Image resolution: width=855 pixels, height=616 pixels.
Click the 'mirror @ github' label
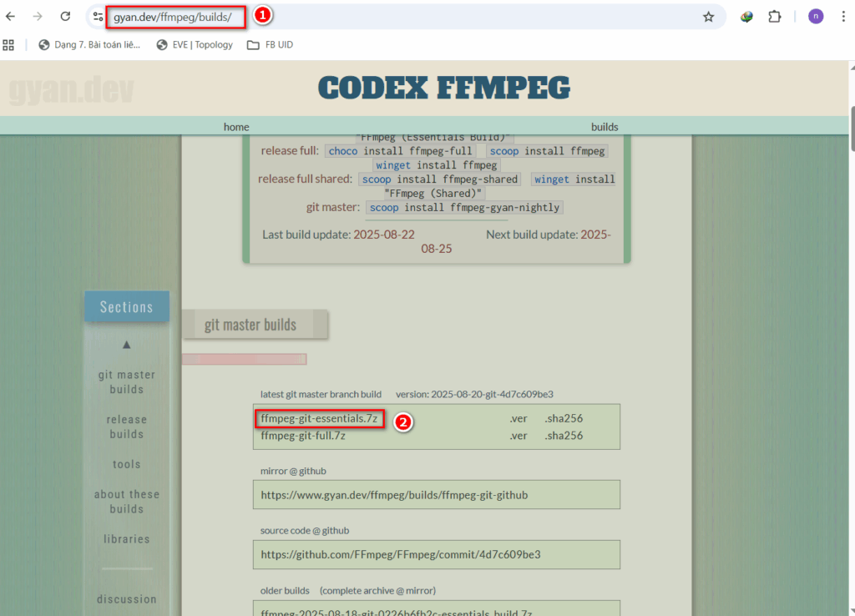tap(293, 471)
